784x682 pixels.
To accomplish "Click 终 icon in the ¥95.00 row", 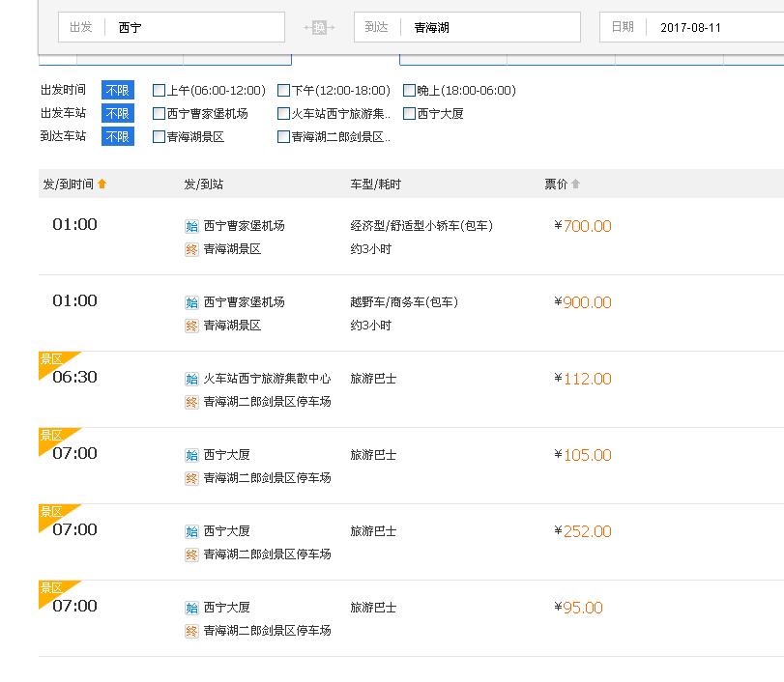I will 191,631.
